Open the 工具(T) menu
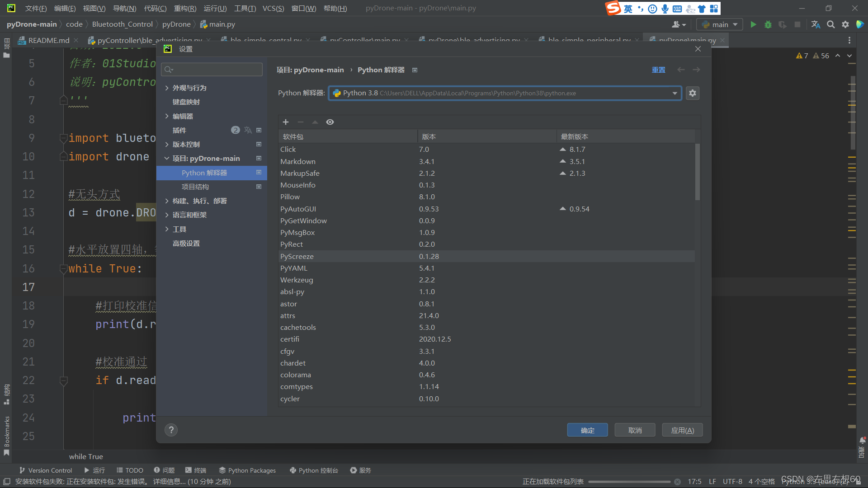 coord(245,8)
